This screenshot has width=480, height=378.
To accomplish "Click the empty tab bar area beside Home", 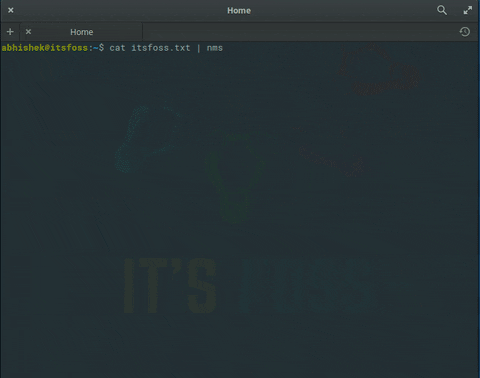I will [300, 32].
